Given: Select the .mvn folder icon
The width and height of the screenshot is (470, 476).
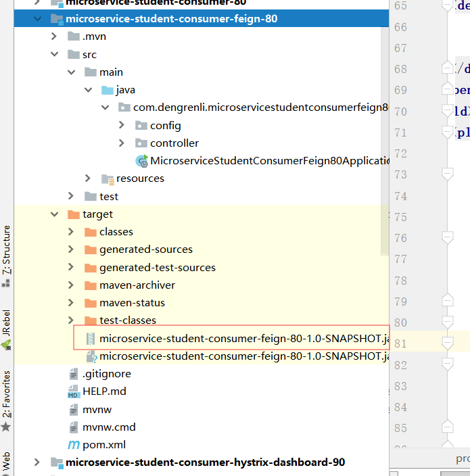Looking at the screenshot, I should 74,37.
